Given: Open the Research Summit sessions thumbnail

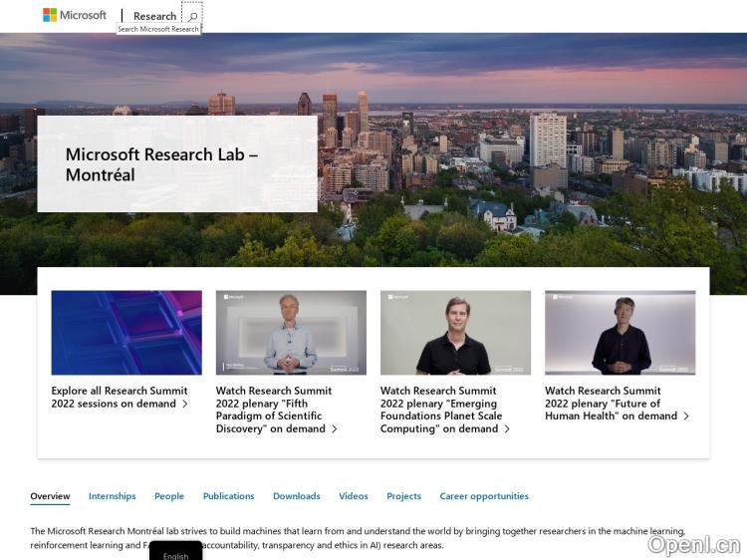Looking at the screenshot, I should point(126,332).
